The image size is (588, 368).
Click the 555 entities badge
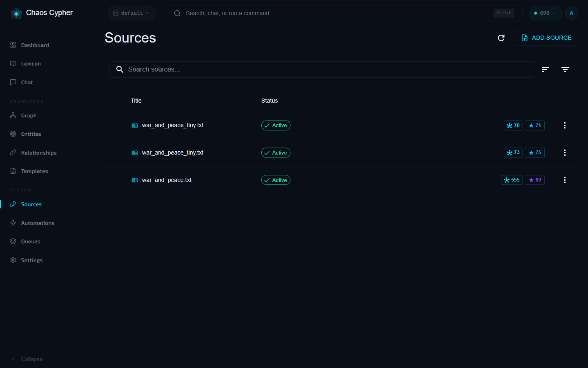[x=512, y=180]
